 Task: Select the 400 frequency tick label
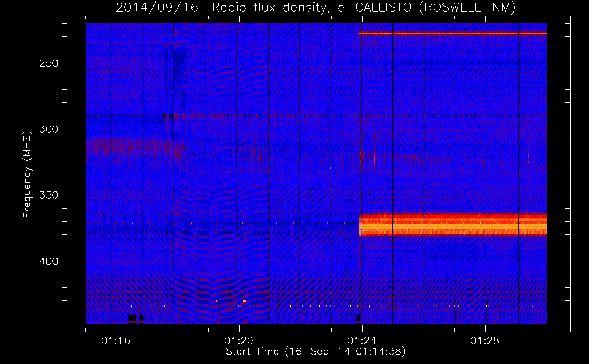pos(49,261)
